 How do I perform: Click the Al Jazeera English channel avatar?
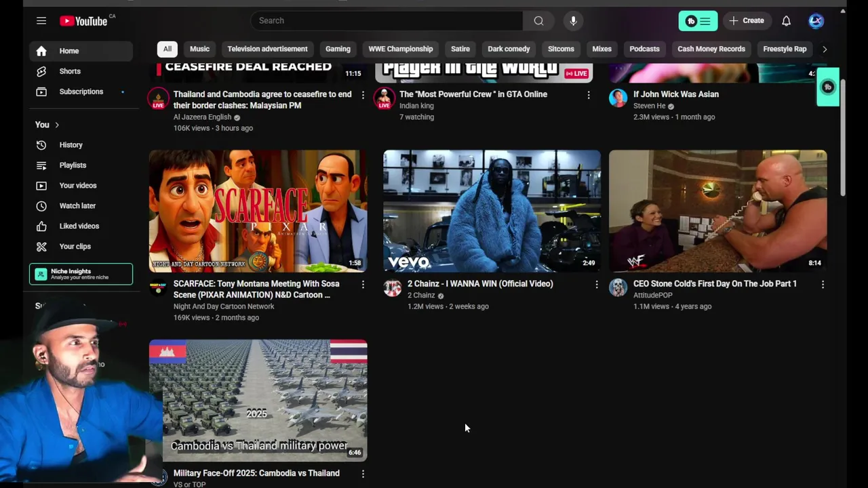[x=158, y=98]
